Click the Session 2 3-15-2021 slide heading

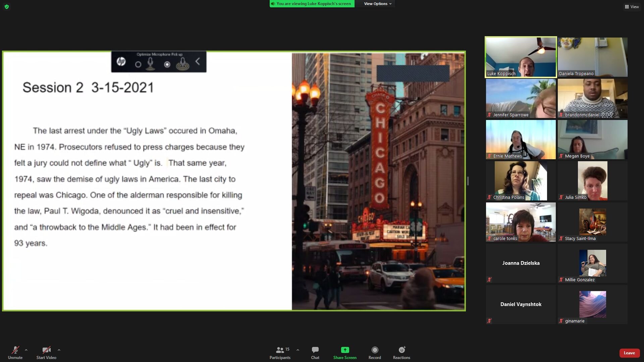[88, 87]
